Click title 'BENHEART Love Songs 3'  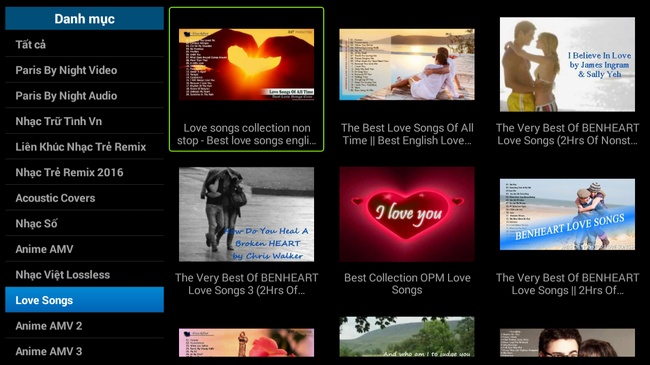coord(246,284)
